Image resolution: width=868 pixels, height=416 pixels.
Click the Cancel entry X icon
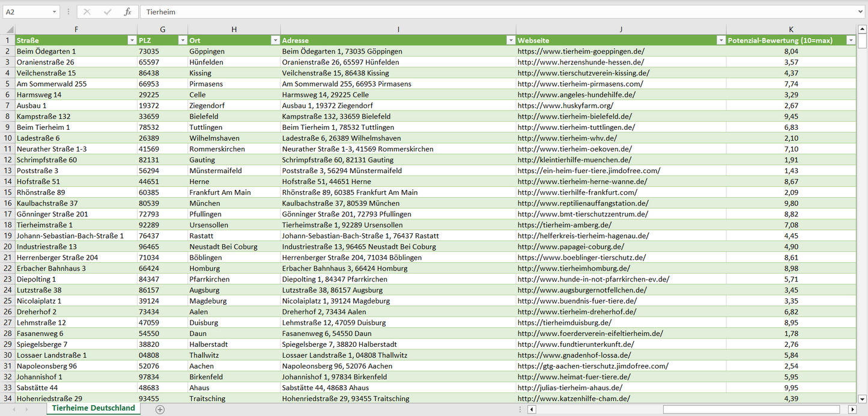point(87,12)
